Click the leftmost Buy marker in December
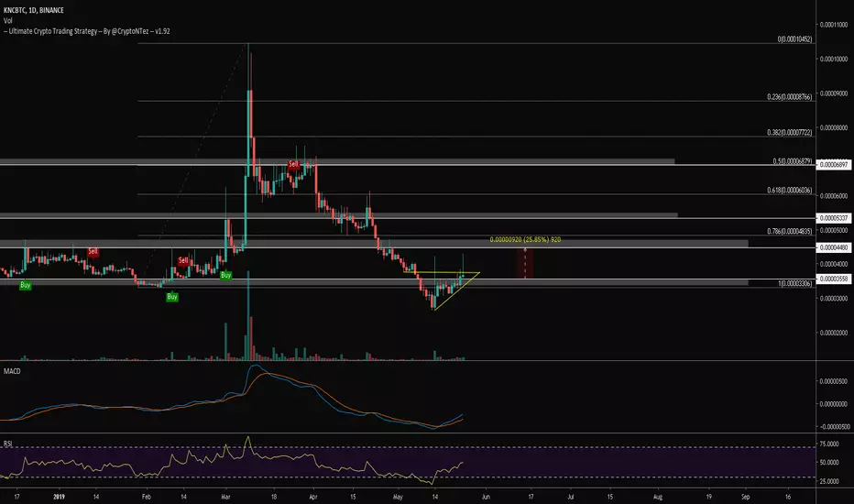The width and height of the screenshot is (854, 504). [x=25, y=285]
